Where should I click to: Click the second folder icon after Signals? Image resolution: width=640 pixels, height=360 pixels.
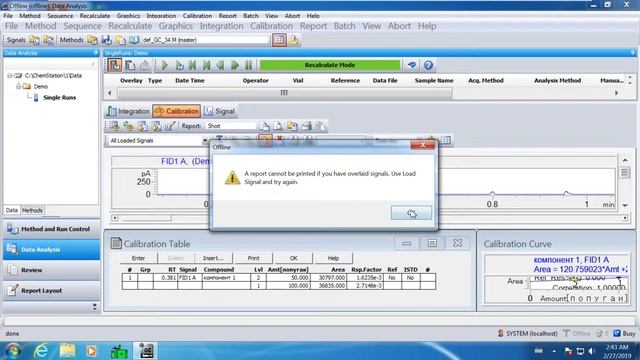click(49, 40)
